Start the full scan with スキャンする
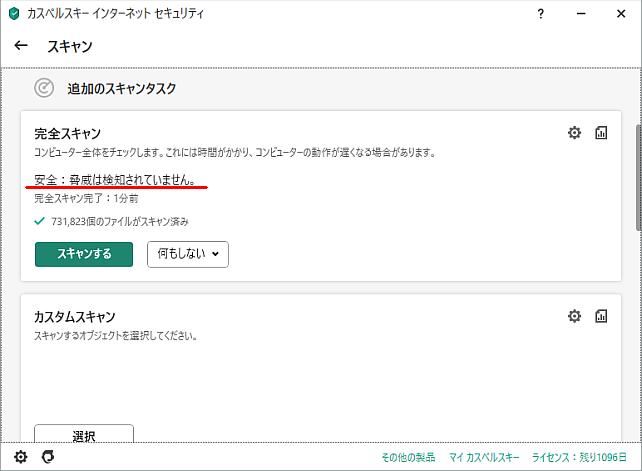 coord(84,254)
